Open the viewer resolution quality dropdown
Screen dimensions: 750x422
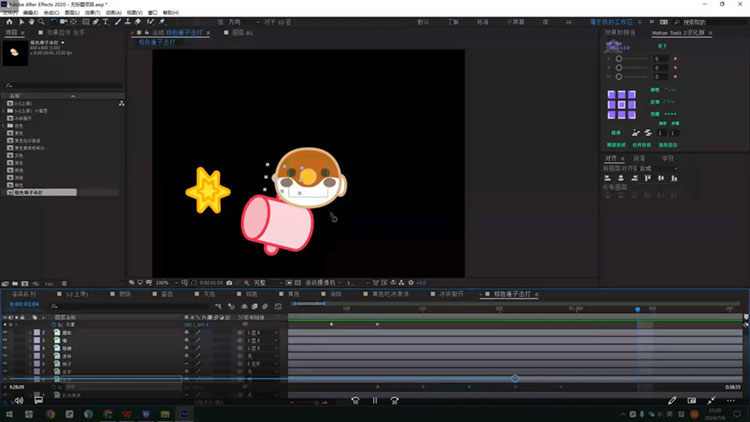tap(268, 283)
